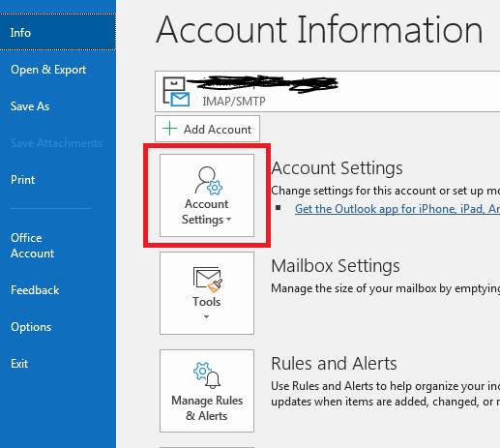This screenshot has width=500, height=448.
Task: Open Outlook Options
Action: (31, 327)
